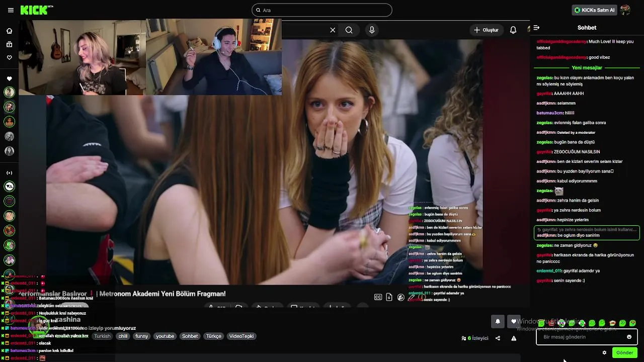Click asdfjkmn in 'hepinize yeterim' message
Viewport: 644px width, 362px height.
tap(546, 220)
